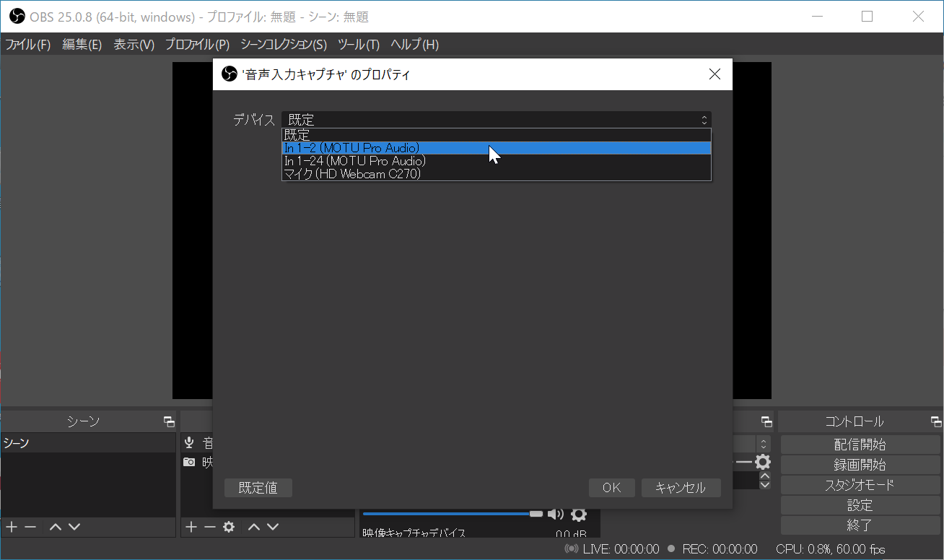
Task: Minimize the OBS main window
Action: coord(817,17)
